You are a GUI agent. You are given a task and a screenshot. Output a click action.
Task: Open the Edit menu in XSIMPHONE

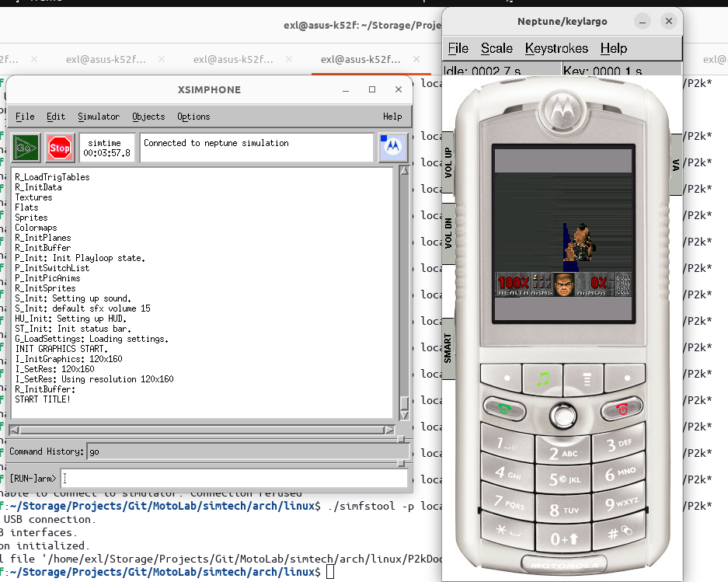(x=56, y=117)
